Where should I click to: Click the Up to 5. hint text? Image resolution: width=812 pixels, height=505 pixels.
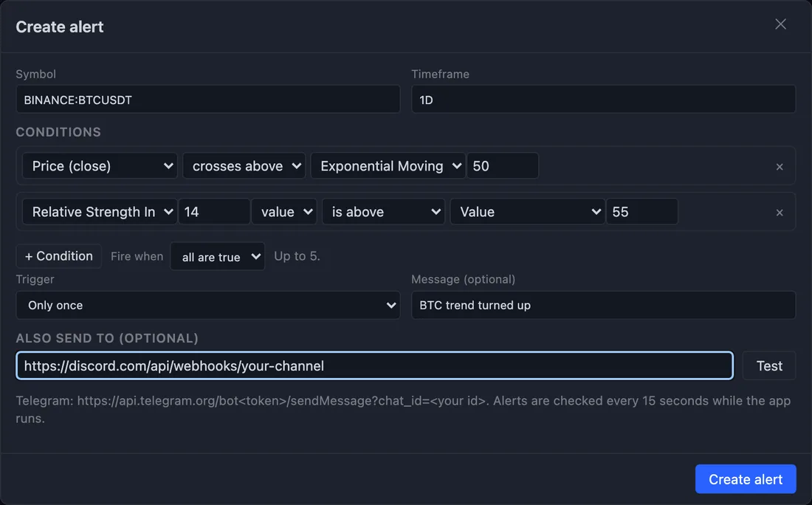click(297, 256)
